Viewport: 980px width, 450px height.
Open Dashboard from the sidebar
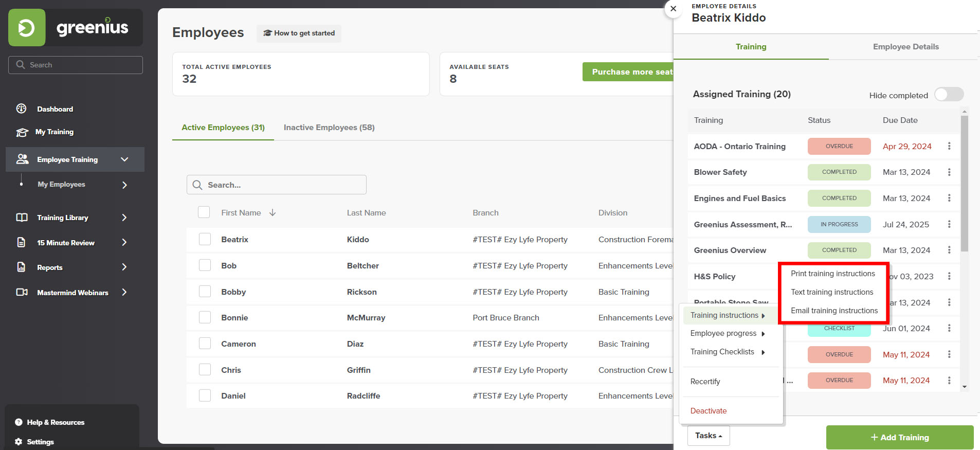click(x=55, y=109)
